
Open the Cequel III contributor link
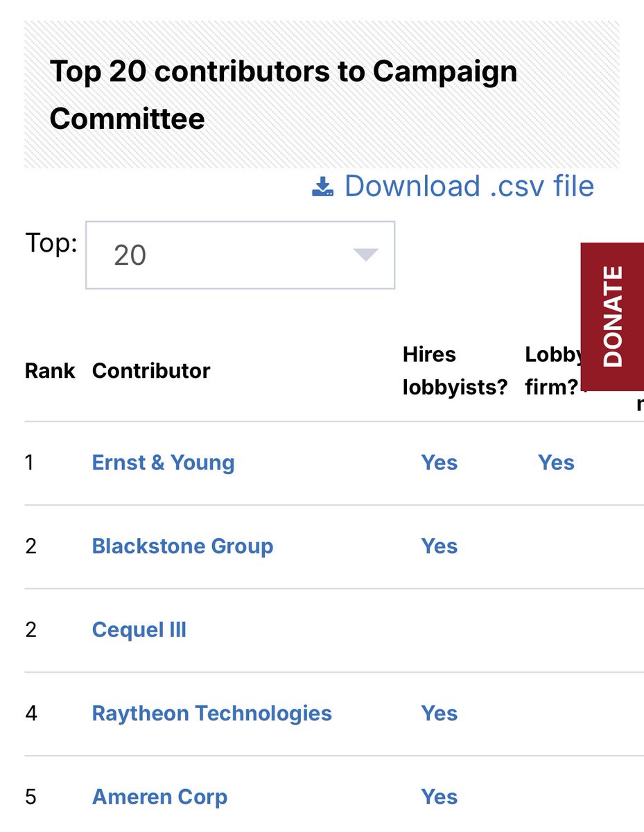click(x=139, y=630)
